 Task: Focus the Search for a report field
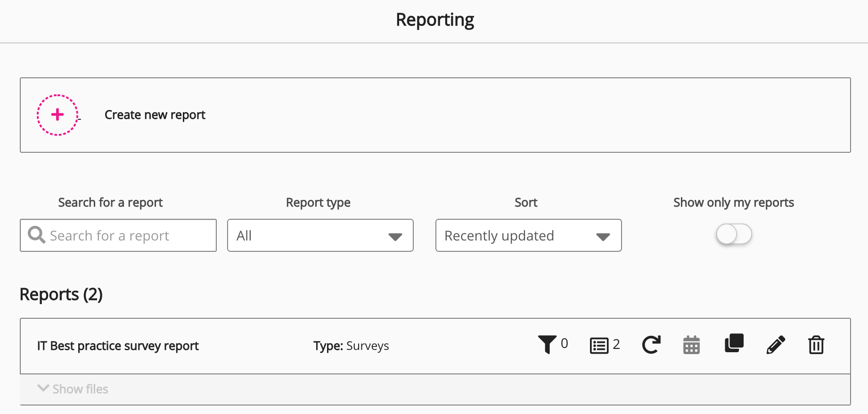pos(127,235)
